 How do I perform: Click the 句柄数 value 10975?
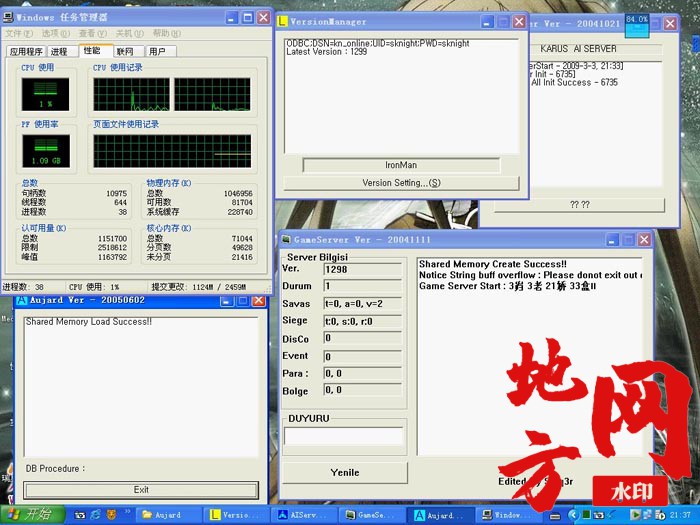click(x=117, y=193)
